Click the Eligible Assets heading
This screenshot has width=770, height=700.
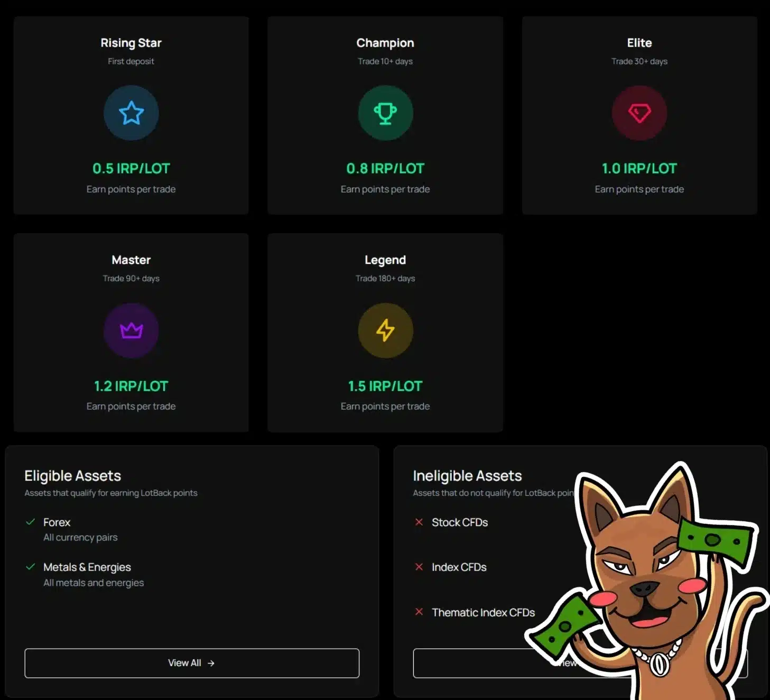73,476
